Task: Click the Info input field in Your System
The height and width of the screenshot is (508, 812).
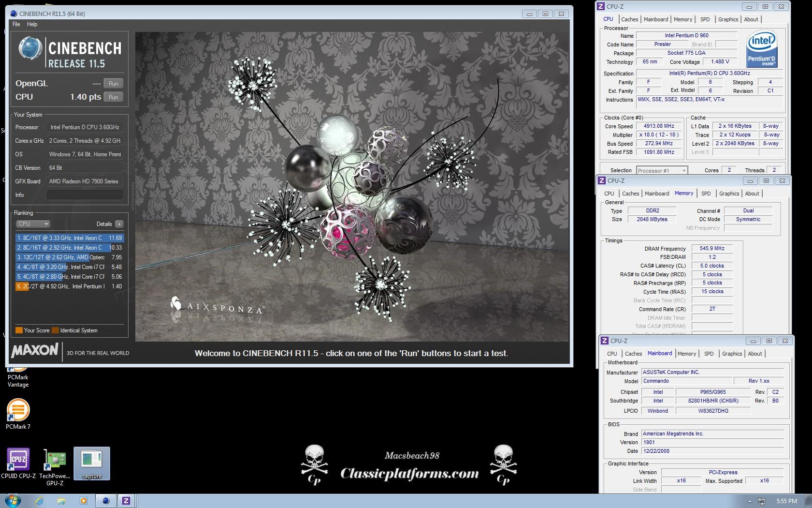Action: click(85, 195)
